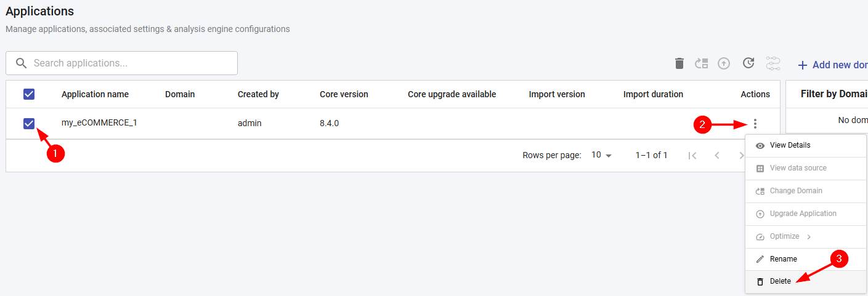Open the rows per page dropdown
This screenshot has height=296, width=868.
[601, 156]
